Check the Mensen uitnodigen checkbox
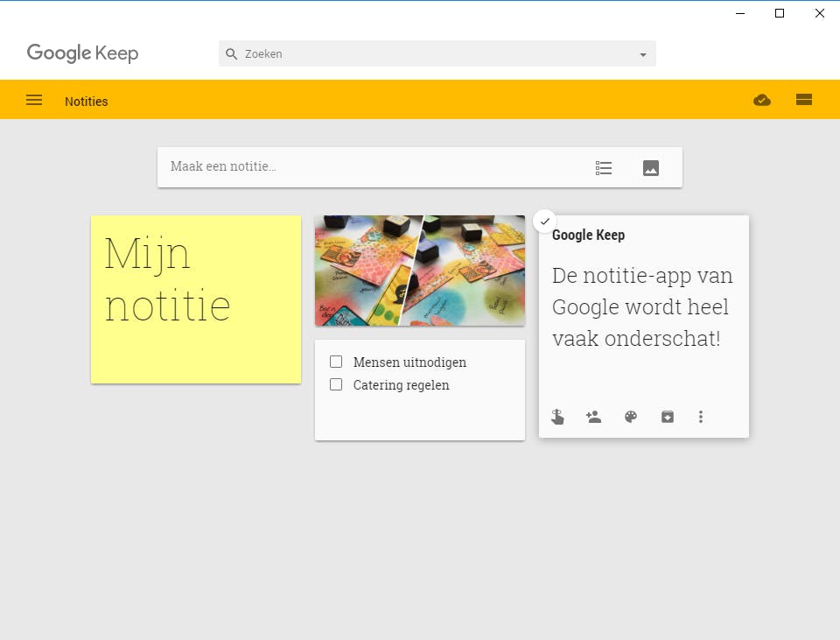This screenshot has height=640, width=840. pyautogui.click(x=336, y=362)
